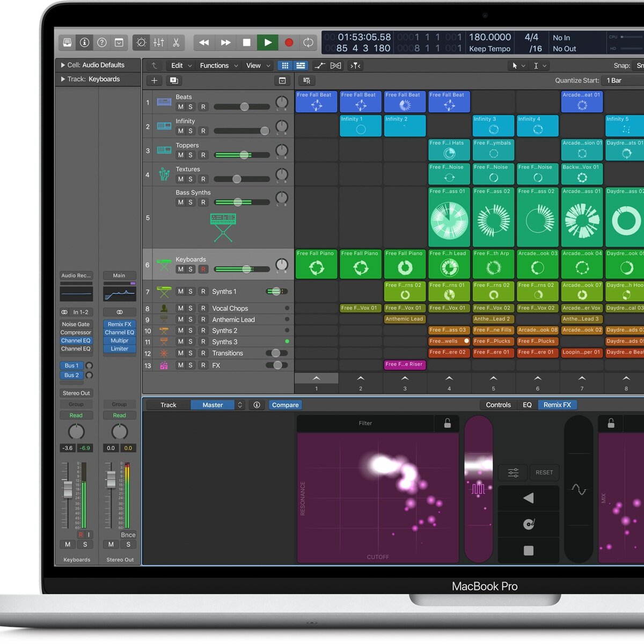This screenshot has width=644, height=644.
Task: Switch to the Remix FX tab
Action: [x=557, y=405]
